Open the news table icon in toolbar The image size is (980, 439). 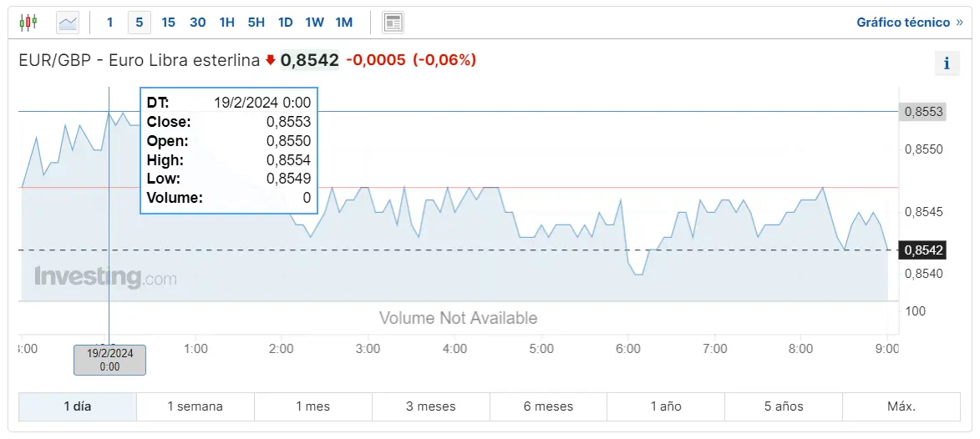point(393,23)
